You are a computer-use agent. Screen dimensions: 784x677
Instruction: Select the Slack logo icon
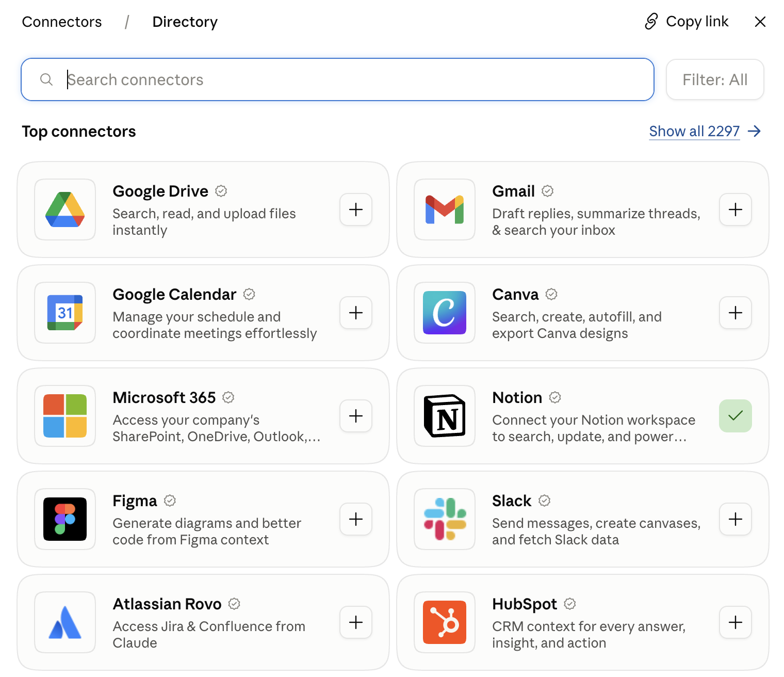coord(445,519)
